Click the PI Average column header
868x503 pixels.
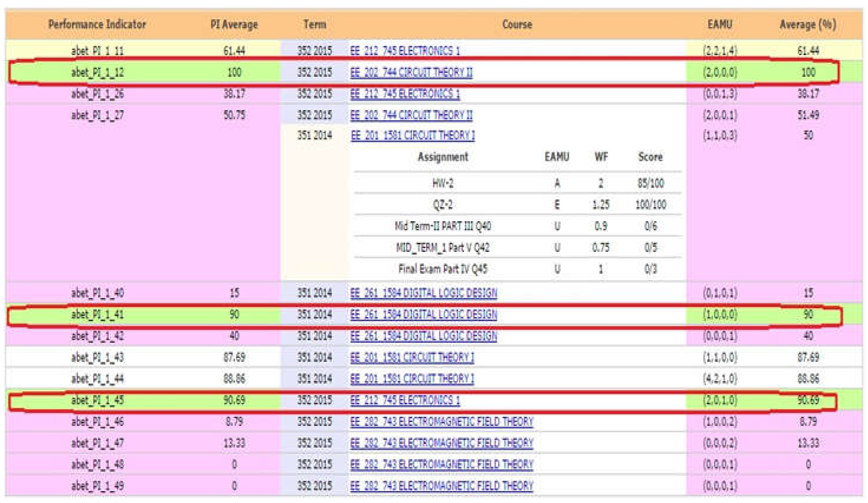coord(234,24)
